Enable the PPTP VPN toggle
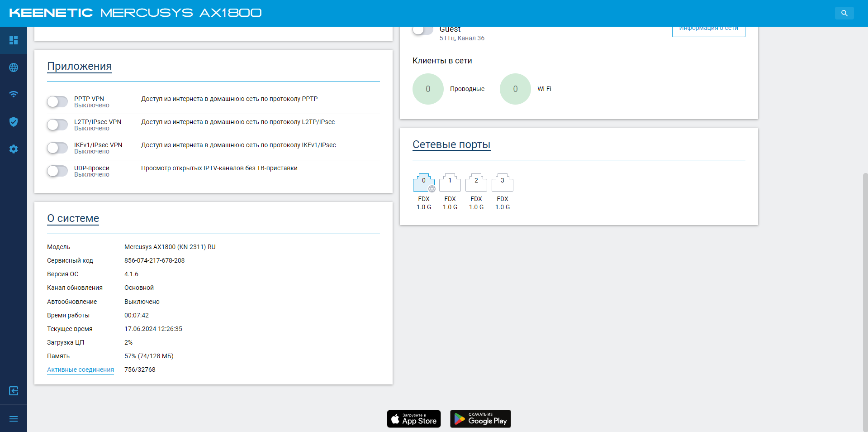Image resolution: width=868 pixels, height=432 pixels. click(x=57, y=102)
